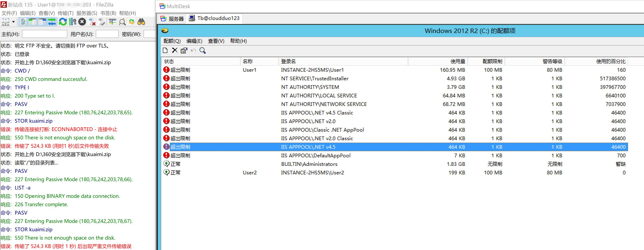
Task: Click the 密码(W) password input field
Action: [150, 34]
